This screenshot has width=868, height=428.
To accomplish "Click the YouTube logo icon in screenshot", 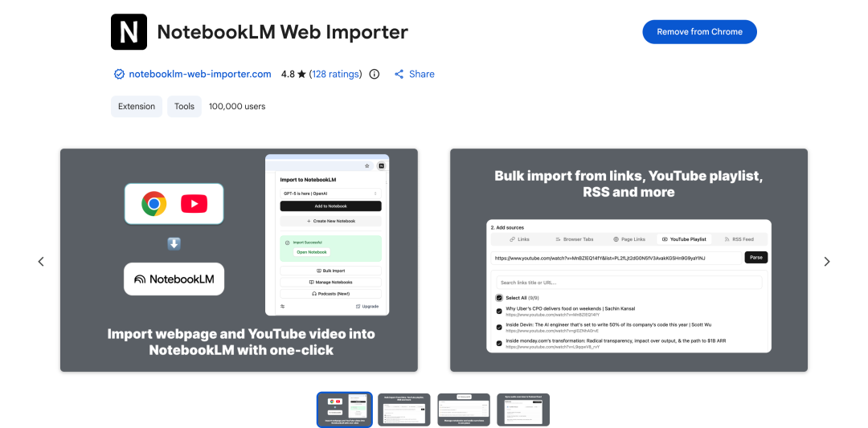I will coord(194,204).
